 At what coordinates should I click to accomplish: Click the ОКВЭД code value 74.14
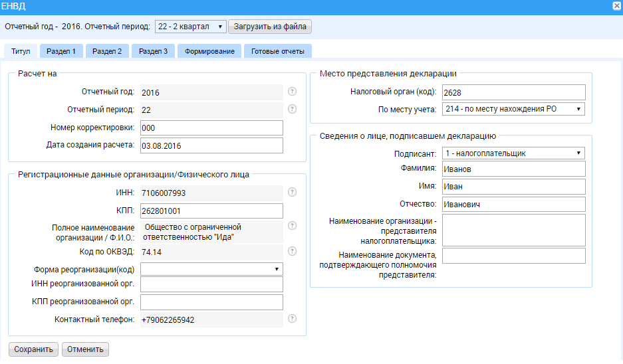(x=152, y=252)
